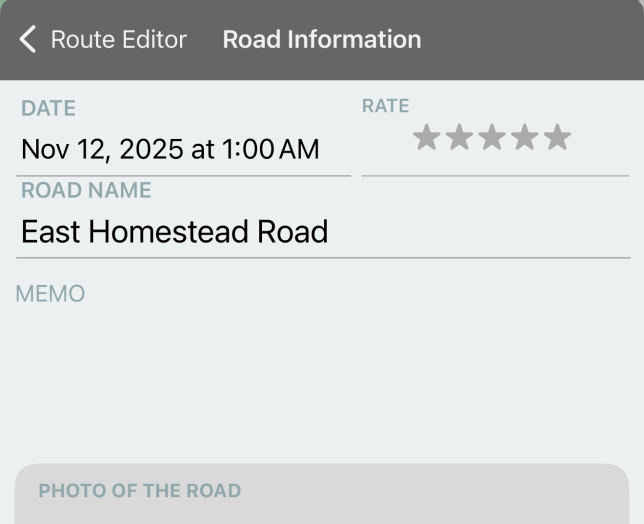Screen dimensions: 644x524
Task: Click the Road Information title
Action: pyautogui.click(x=321, y=40)
